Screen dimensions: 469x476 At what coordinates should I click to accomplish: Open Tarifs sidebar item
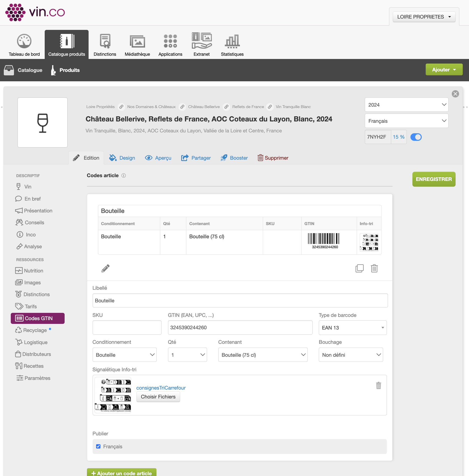tap(26, 306)
